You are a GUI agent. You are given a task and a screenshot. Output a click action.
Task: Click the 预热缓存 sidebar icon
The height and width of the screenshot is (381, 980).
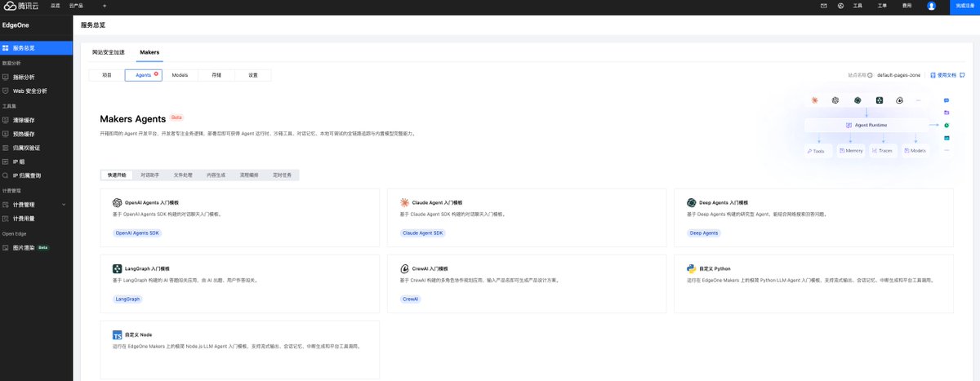pyautogui.click(x=6, y=134)
